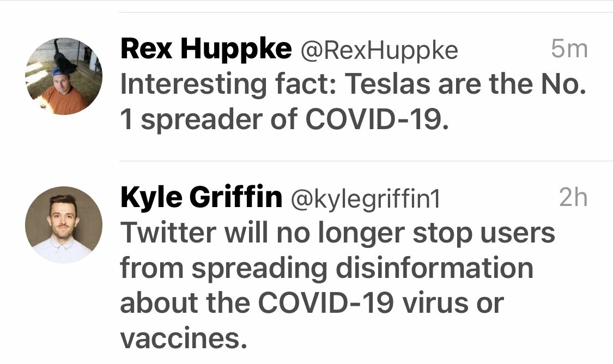Click "COVID-19" in Kyle Griffin's tweet
The height and width of the screenshot is (364, 613).
325,304
